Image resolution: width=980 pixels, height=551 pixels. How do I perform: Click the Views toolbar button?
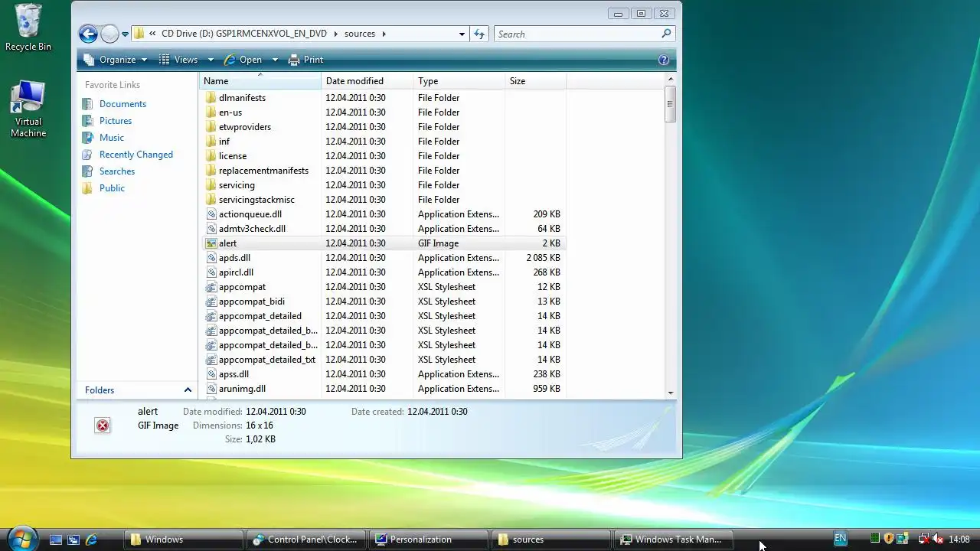[x=178, y=60]
